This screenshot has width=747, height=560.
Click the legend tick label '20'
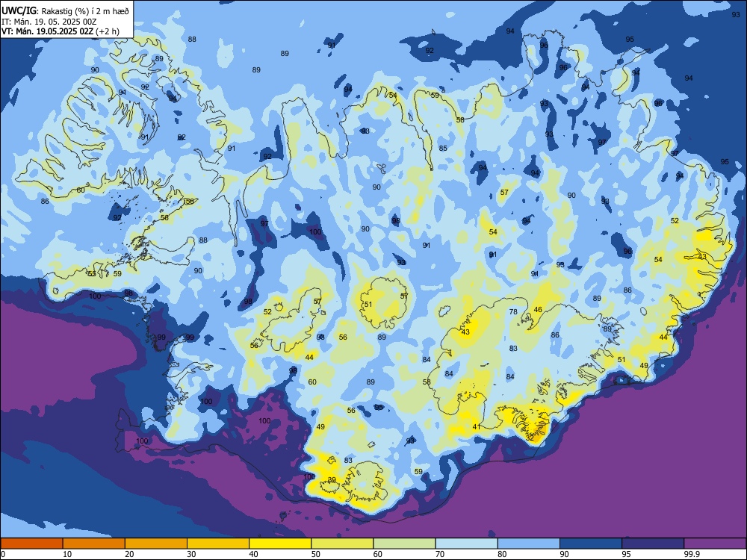129,554
